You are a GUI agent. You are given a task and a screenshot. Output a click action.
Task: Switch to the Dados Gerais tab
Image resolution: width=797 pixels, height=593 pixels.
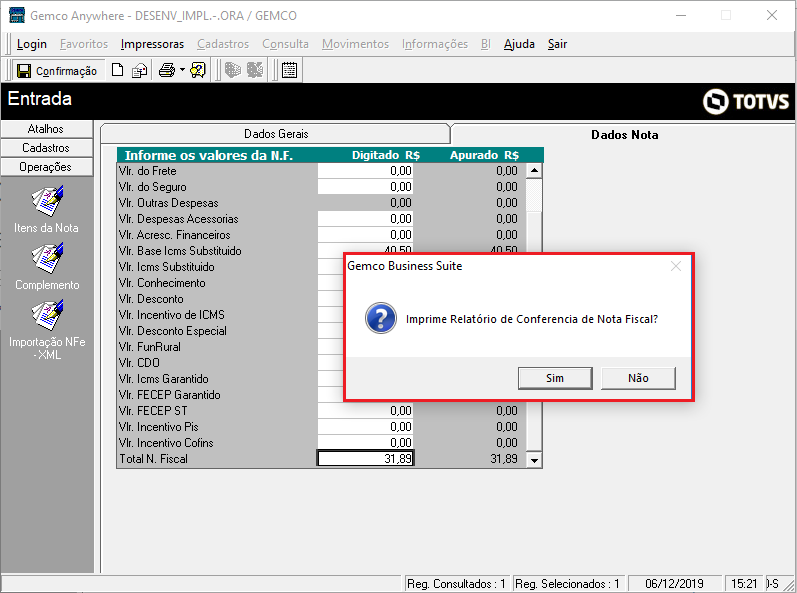click(276, 134)
